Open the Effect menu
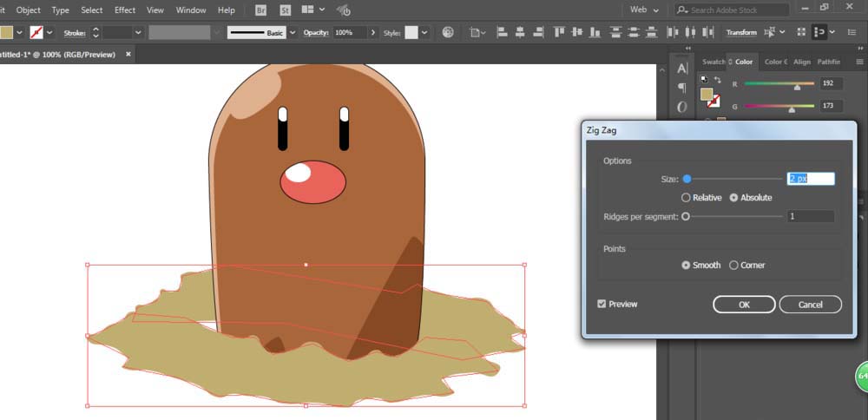Screen dimensions: 868x420 point(125,10)
